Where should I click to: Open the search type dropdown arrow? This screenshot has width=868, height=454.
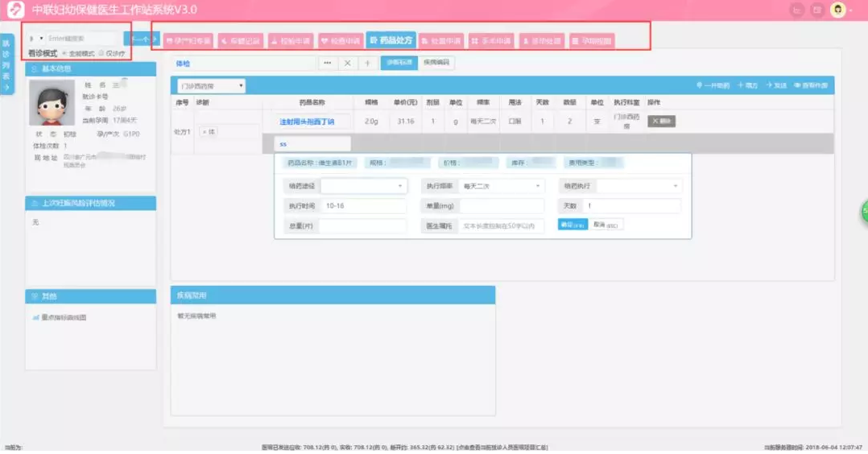(x=41, y=38)
